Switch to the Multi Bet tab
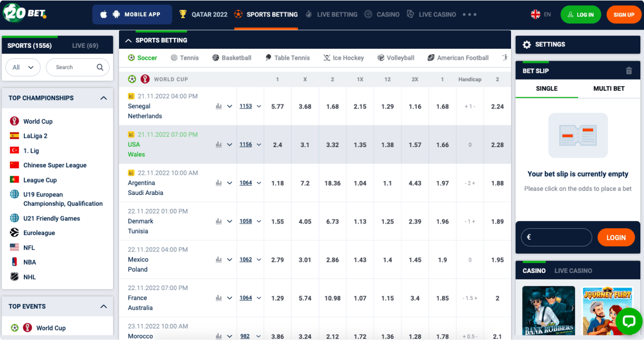The width and height of the screenshot is (644, 340). [609, 88]
